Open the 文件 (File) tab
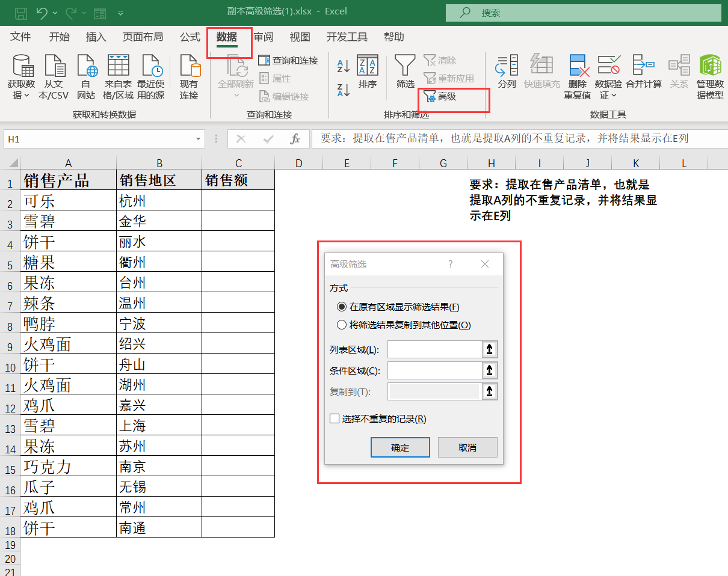728x576 pixels. (20, 37)
